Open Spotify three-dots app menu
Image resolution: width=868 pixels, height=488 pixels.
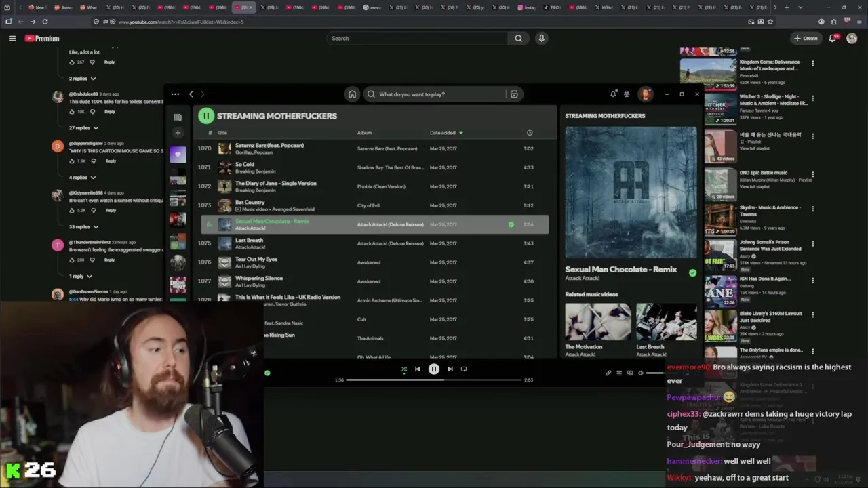click(x=175, y=94)
